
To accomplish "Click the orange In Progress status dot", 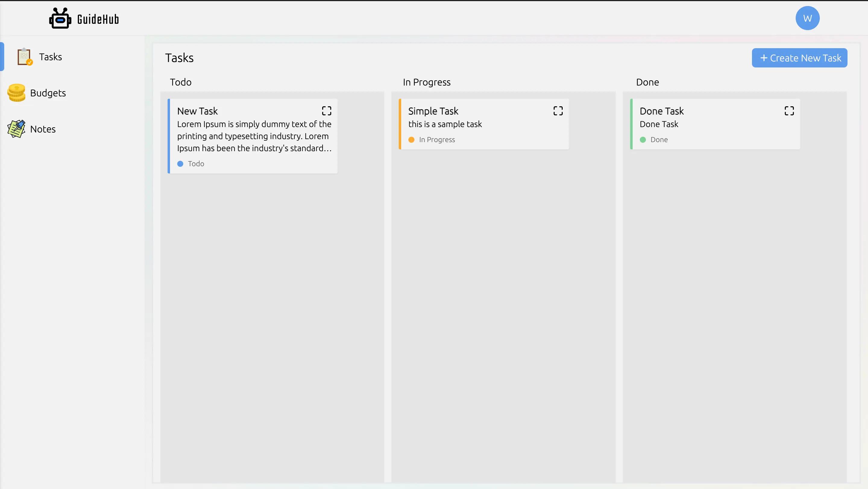I will point(411,140).
